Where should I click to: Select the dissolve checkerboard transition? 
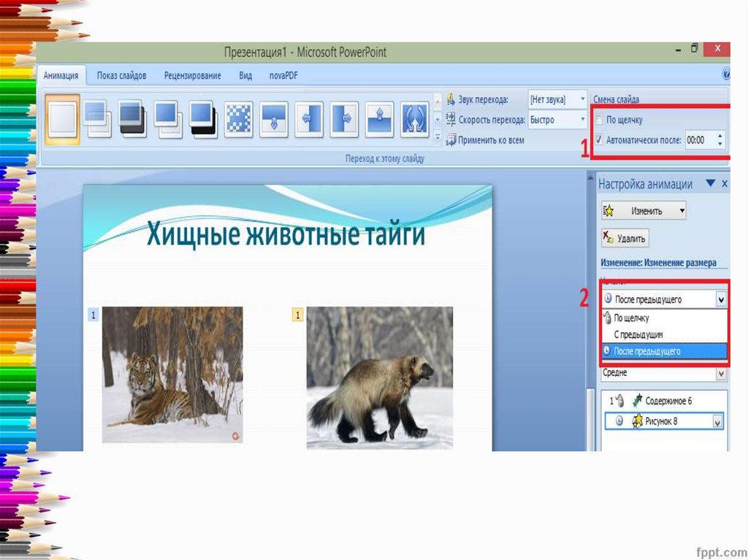[x=238, y=119]
